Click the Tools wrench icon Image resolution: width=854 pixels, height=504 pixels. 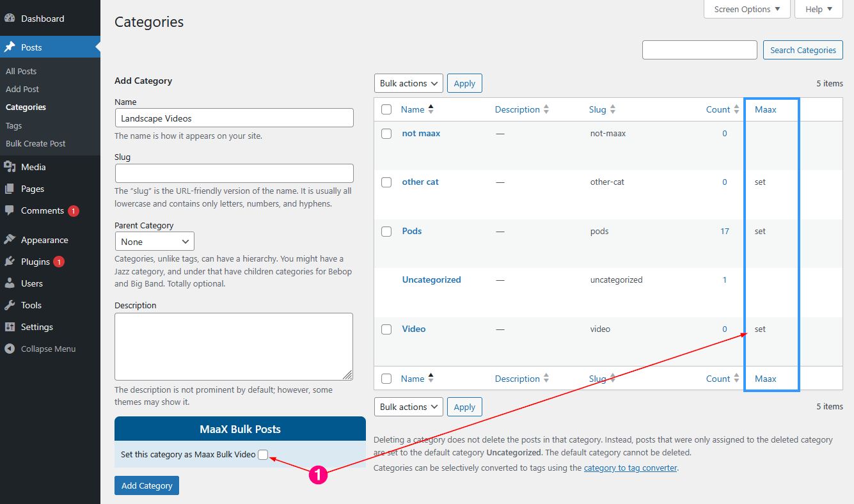click(10, 305)
